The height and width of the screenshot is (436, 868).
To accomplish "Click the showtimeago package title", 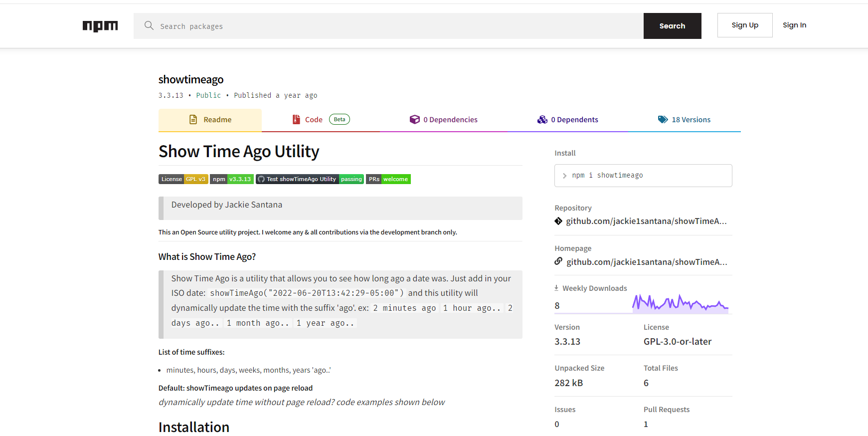I will (x=191, y=79).
